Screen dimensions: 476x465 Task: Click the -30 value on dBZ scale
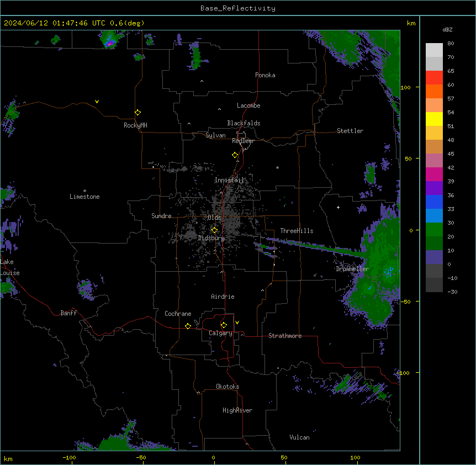pyautogui.click(x=452, y=292)
